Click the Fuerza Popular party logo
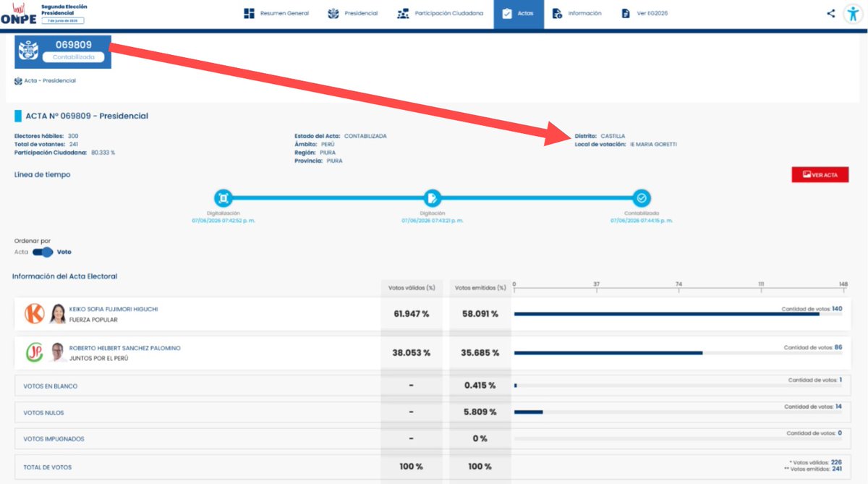 35,313
